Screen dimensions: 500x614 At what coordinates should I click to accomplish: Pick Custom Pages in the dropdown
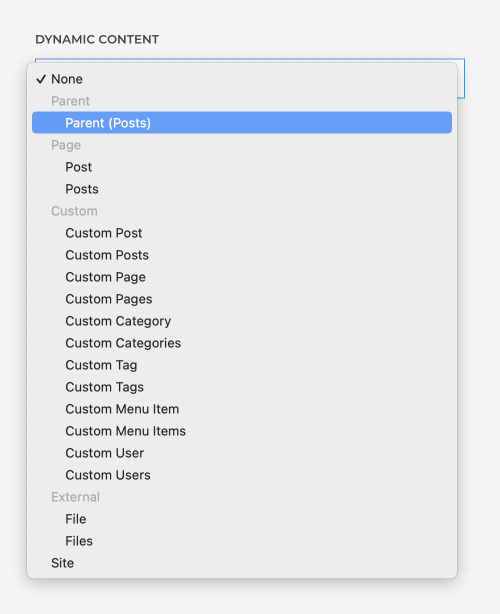[x=242, y=299]
